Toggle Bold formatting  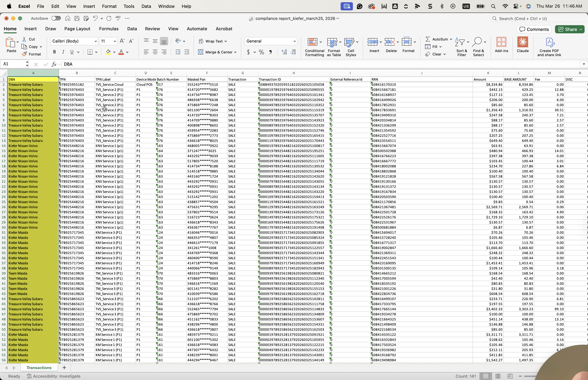pyautogui.click(x=55, y=52)
